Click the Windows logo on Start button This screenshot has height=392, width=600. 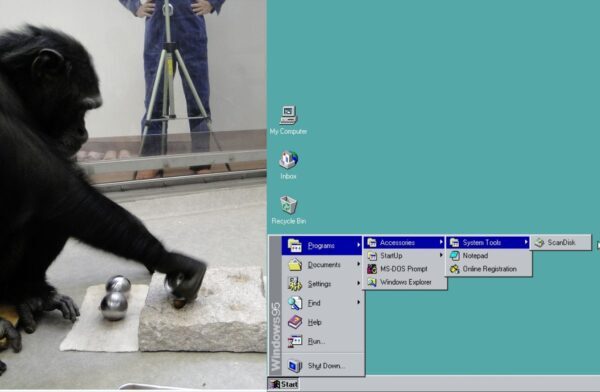[275, 384]
